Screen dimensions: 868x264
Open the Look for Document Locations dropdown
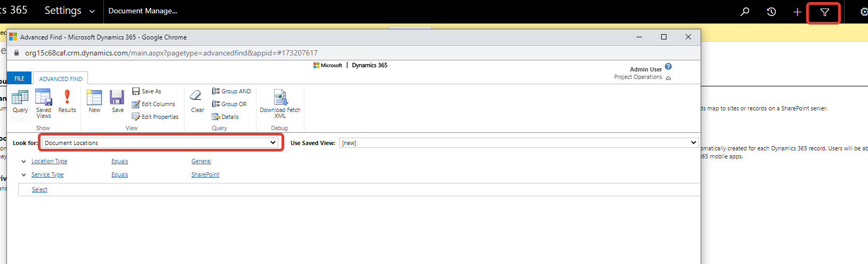coord(160,143)
